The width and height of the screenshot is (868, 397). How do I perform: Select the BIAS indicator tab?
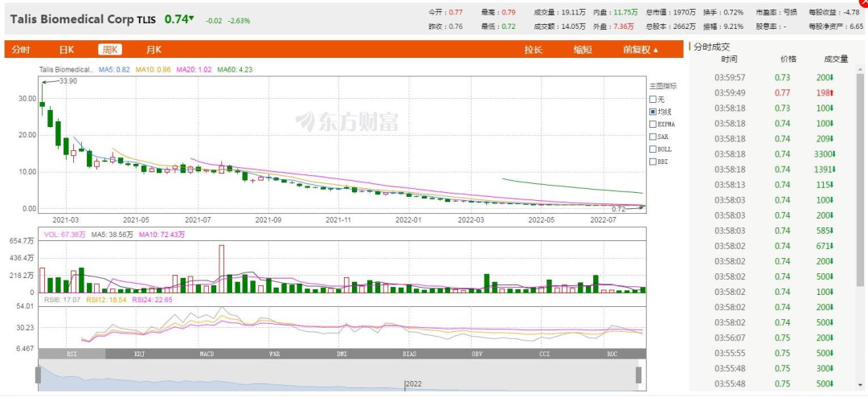click(409, 354)
